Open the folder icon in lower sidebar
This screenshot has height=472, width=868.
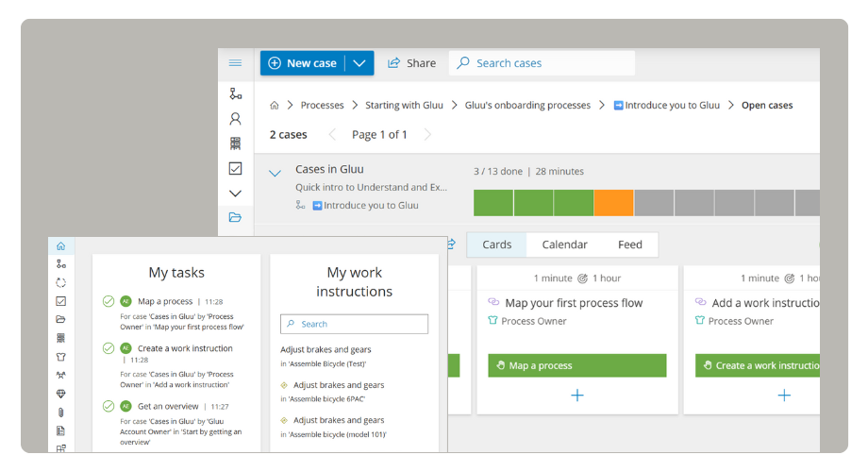61,319
